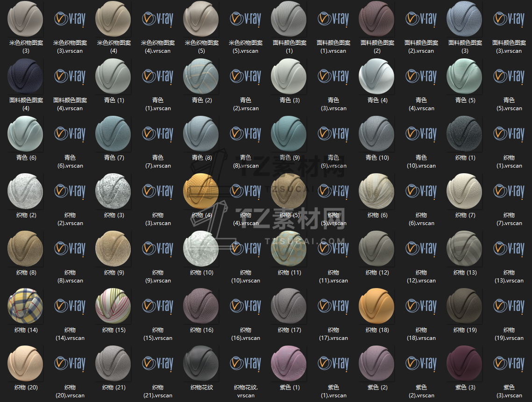The height and width of the screenshot is (402, 532).
Task: Select the 紫色 (1) thumbnail
Action: pos(289,363)
